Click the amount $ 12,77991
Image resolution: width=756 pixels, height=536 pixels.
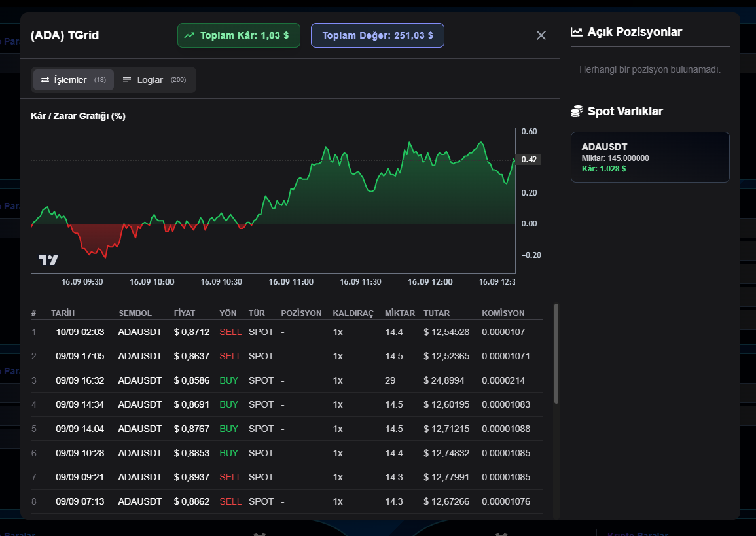[x=446, y=477]
